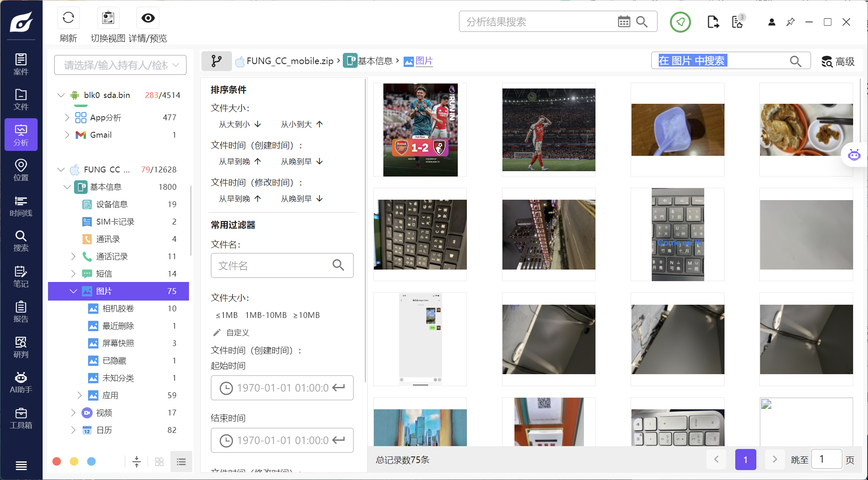
Task: Open the 报告 sidebar menu item
Action: [21, 312]
